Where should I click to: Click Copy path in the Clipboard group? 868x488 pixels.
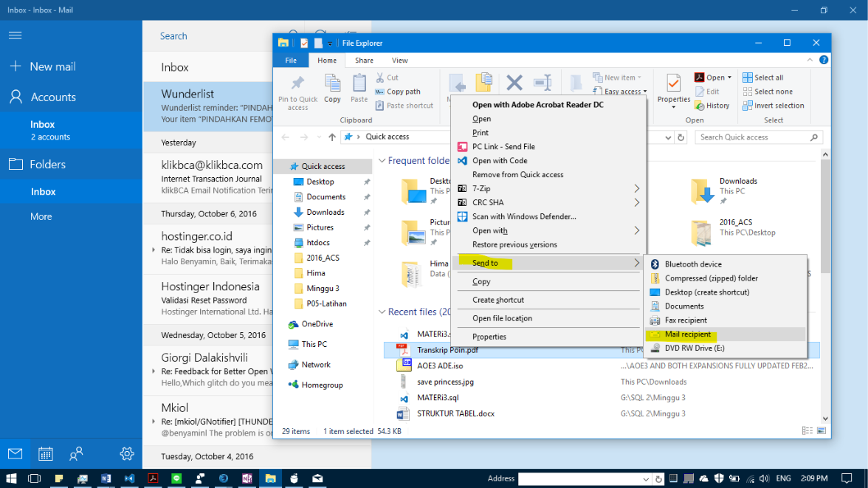[x=398, y=92]
